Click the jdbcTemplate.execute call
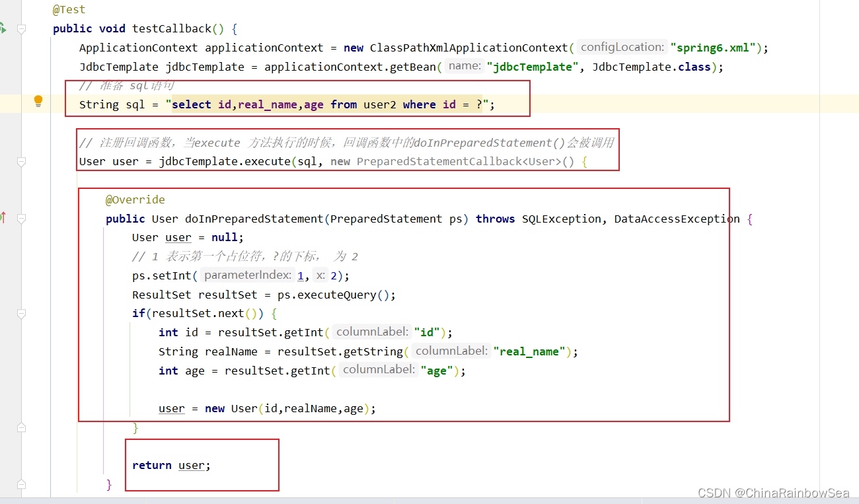This screenshot has height=504, width=859. click(x=225, y=162)
